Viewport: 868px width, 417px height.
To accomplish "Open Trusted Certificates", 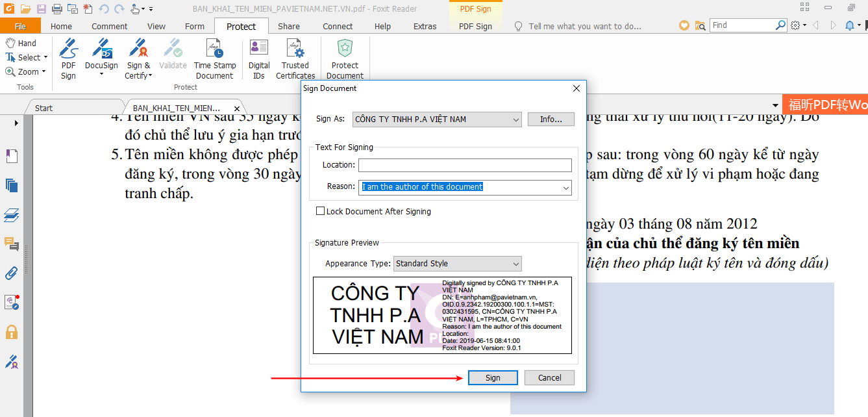I will [295, 59].
